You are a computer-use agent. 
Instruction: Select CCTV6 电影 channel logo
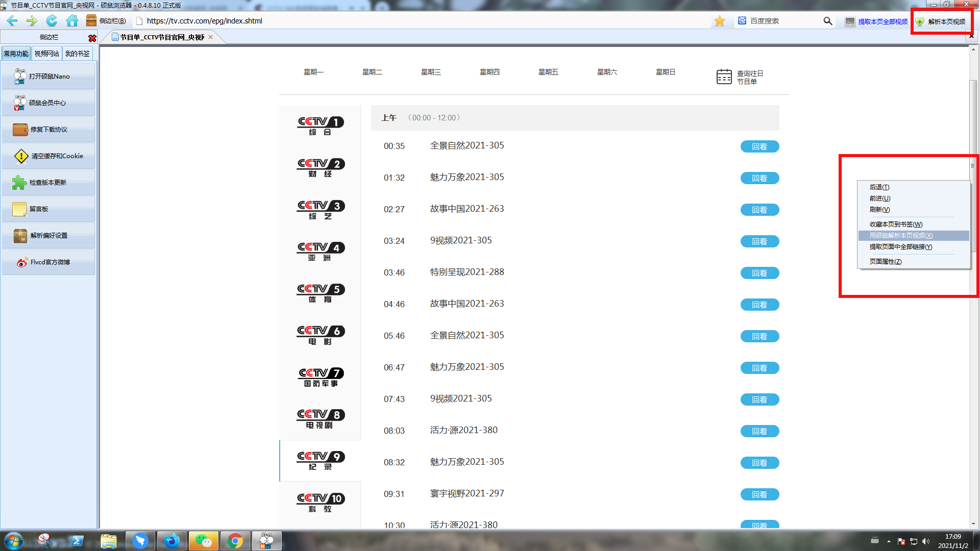click(x=321, y=335)
